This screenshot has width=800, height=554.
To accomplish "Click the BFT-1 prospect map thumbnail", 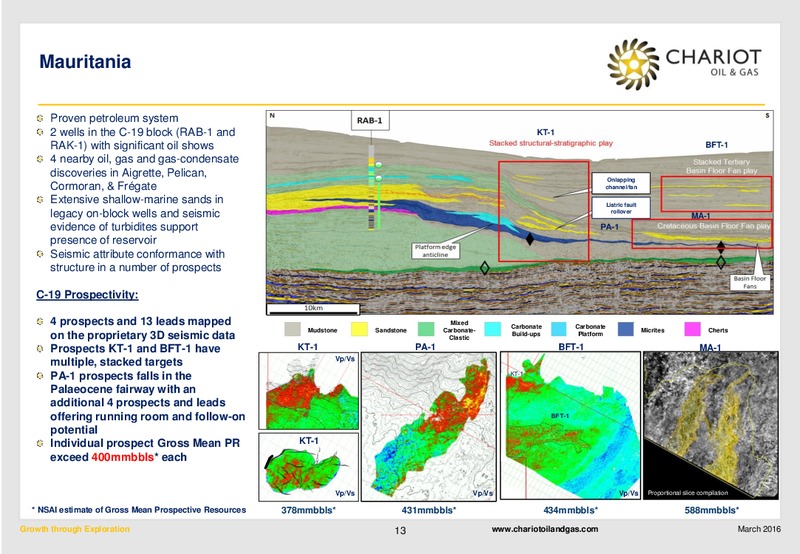I will (x=570, y=425).
